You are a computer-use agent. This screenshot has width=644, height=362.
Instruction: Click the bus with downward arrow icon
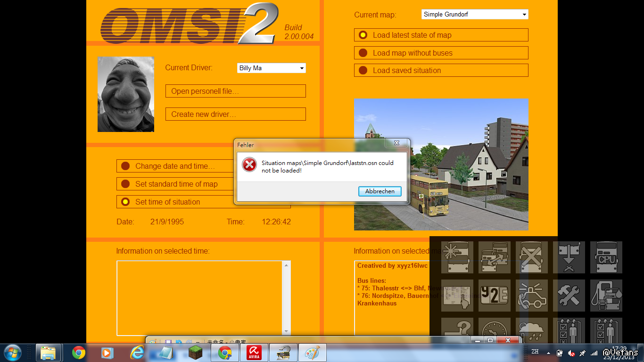[569, 257]
